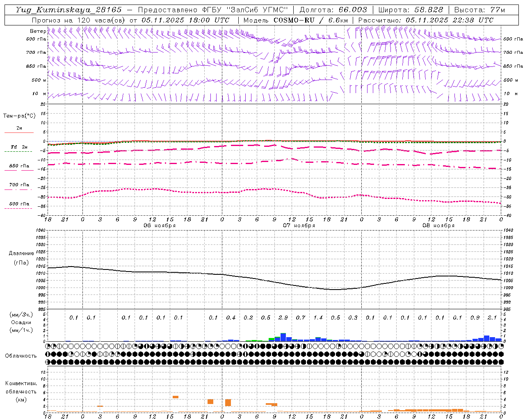Click the Облачность panel label
This screenshot has height=420, width=525.
pyautogui.click(x=21, y=356)
